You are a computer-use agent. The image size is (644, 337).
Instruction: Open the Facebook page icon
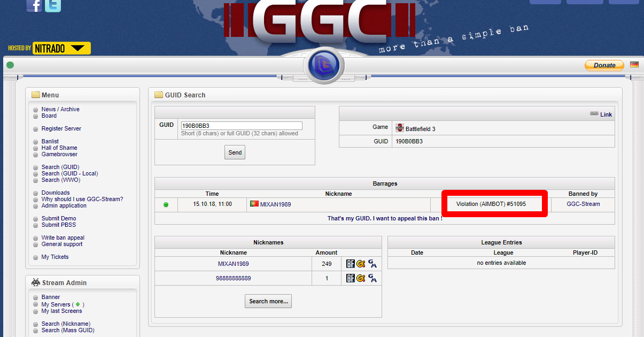point(34,5)
